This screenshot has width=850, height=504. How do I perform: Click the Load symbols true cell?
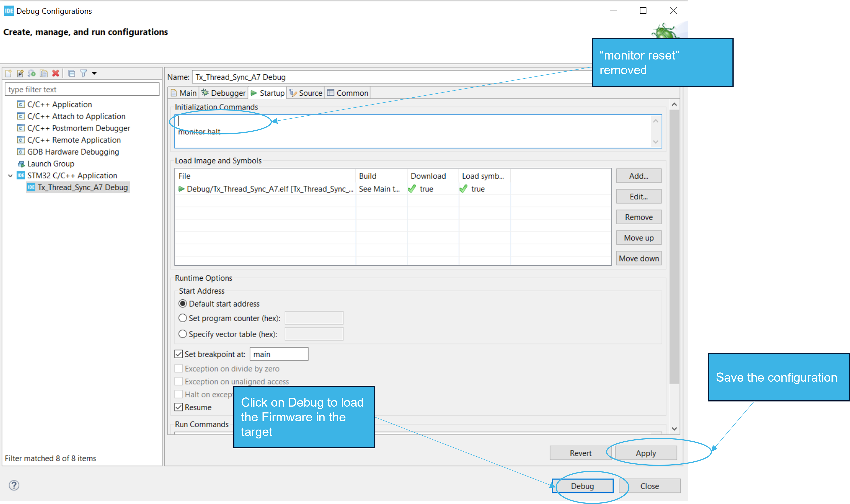(484, 189)
